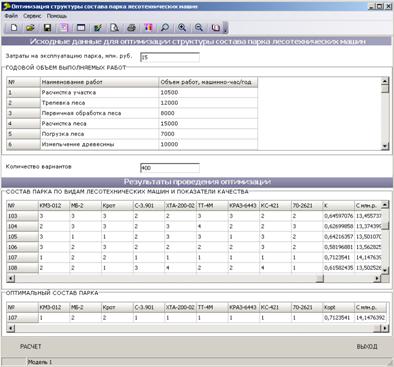
Task: Click optimal table horizontal scroll right arrow
Action: [385, 328]
